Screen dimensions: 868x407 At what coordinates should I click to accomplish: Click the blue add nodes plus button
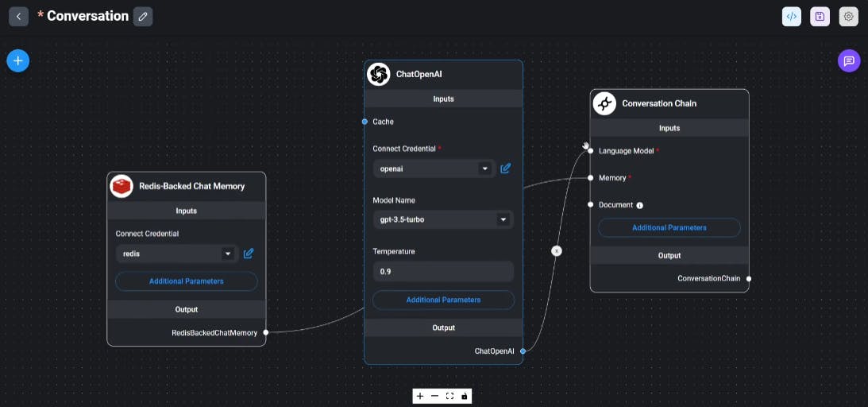click(x=18, y=60)
